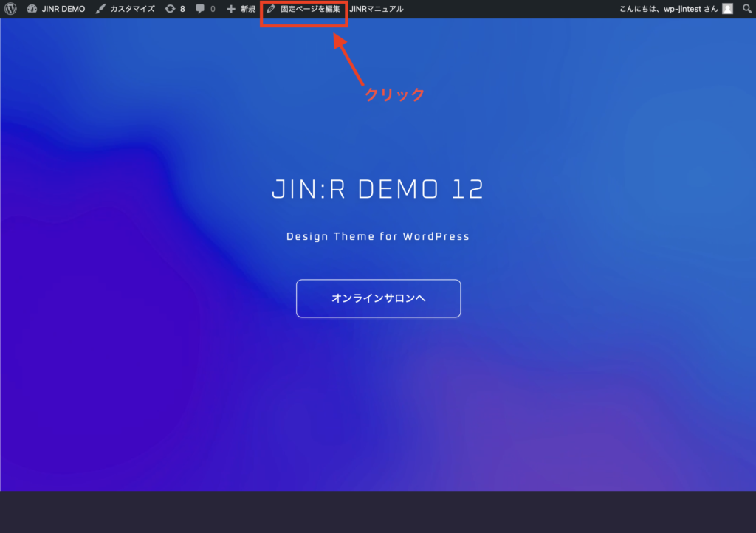Click the plus icon beside 新規
Viewport: 756px width, 533px height.
tap(230, 9)
